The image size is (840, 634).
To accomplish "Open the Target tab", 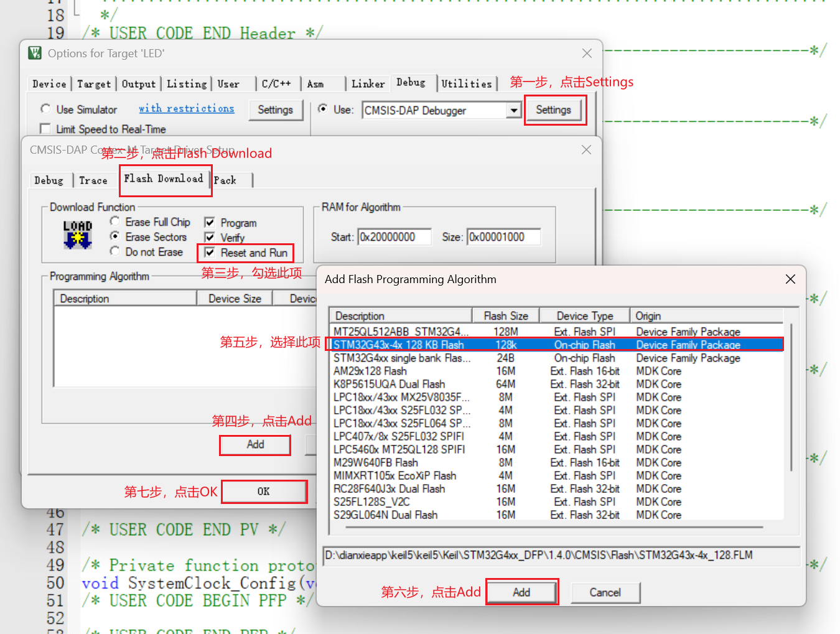I will click(x=94, y=84).
